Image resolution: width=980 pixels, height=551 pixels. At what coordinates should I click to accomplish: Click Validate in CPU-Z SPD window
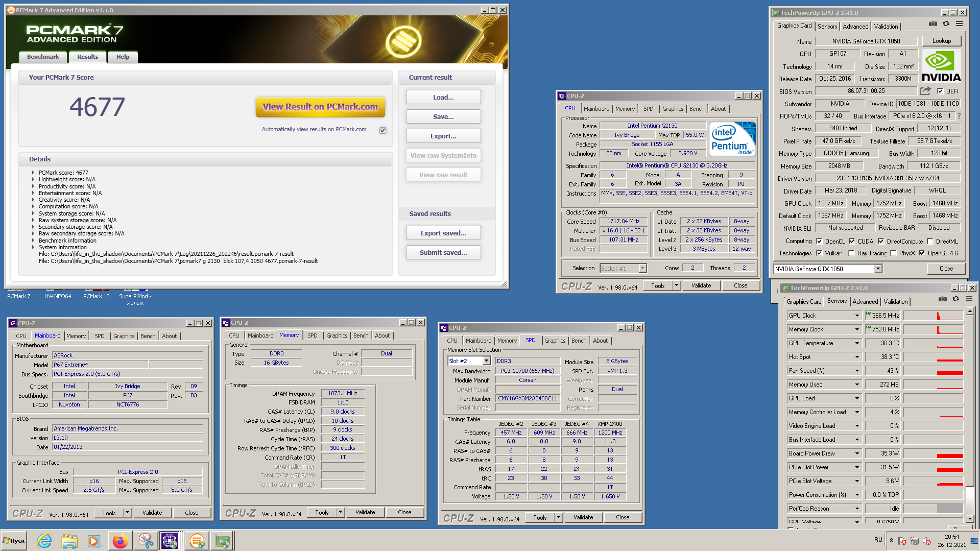point(583,517)
